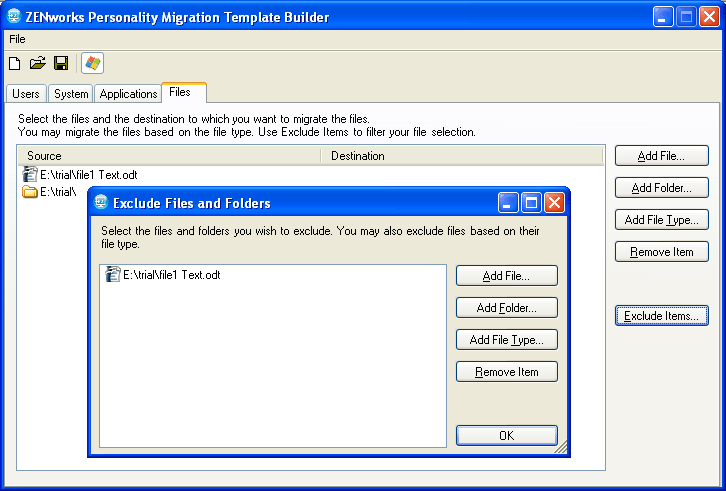Click Add Folder in main window
Screen dimensions: 726x491
[662, 188]
